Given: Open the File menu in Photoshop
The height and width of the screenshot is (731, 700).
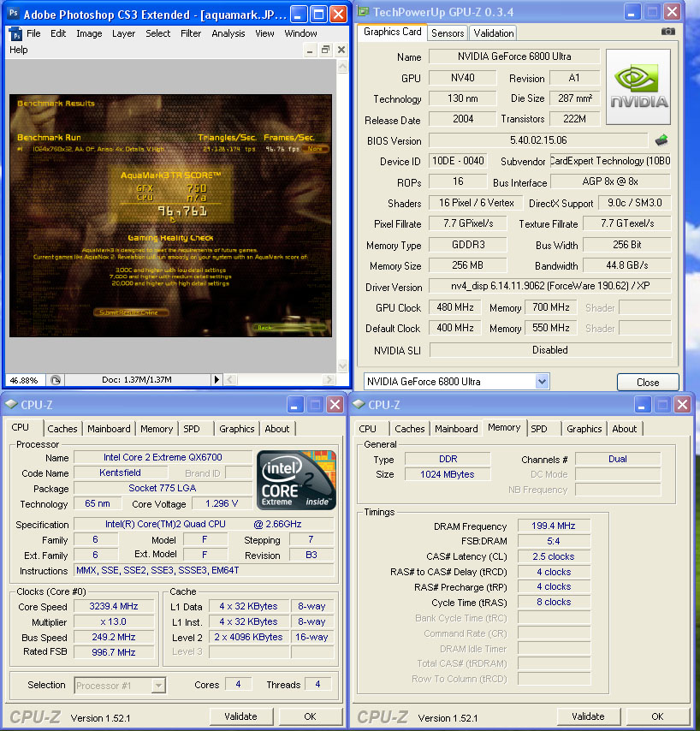Looking at the screenshot, I should [33, 33].
